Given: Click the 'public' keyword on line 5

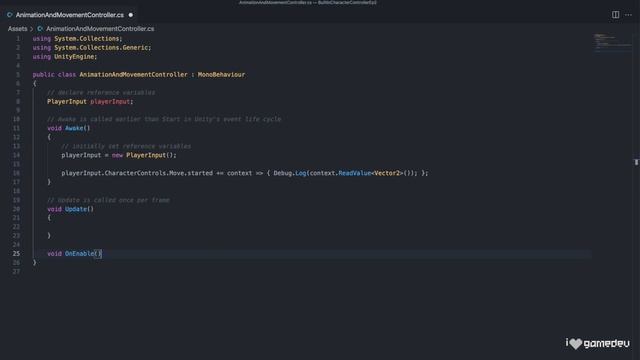Looking at the screenshot, I should 43,75.
